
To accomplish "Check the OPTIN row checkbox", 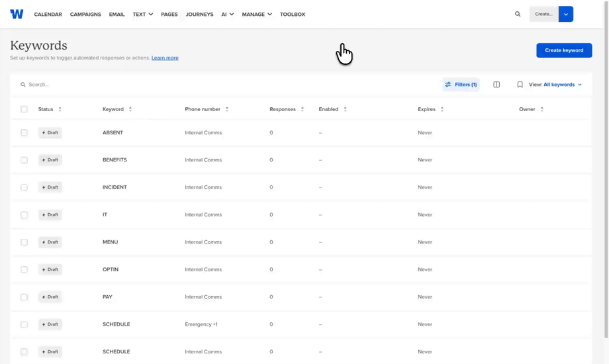I will (x=24, y=269).
